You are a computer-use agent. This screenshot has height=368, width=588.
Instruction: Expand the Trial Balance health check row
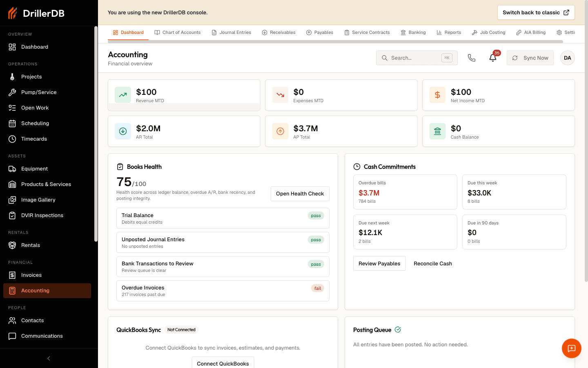pos(223,218)
